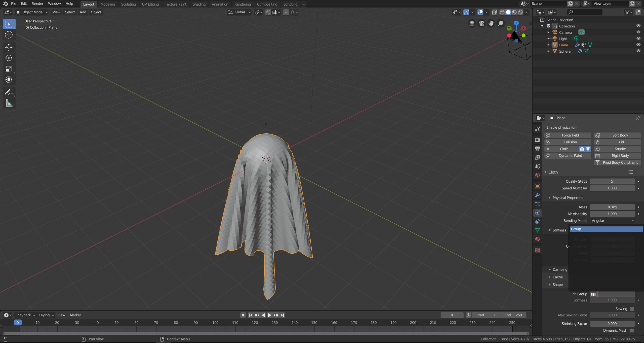Activate the 3D Cursor tool
Viewport: 644px width, 343px height.
click(9, 35)
